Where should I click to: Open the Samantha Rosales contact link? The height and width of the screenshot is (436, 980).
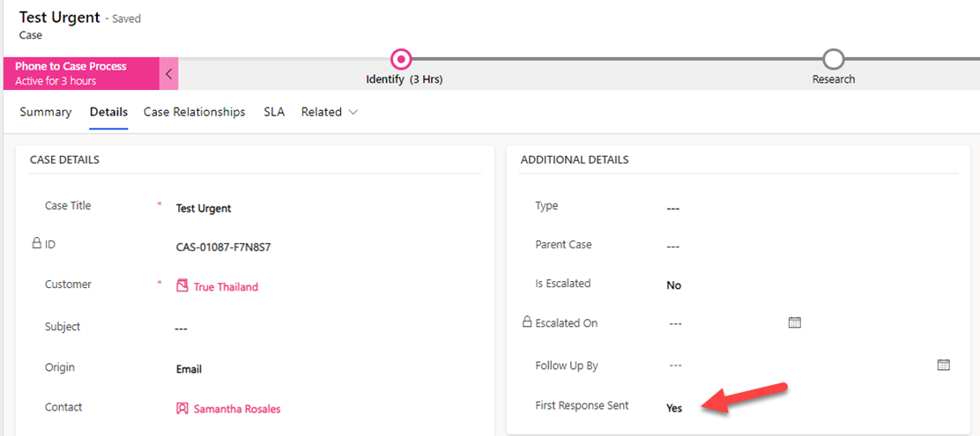coord(237,409)
